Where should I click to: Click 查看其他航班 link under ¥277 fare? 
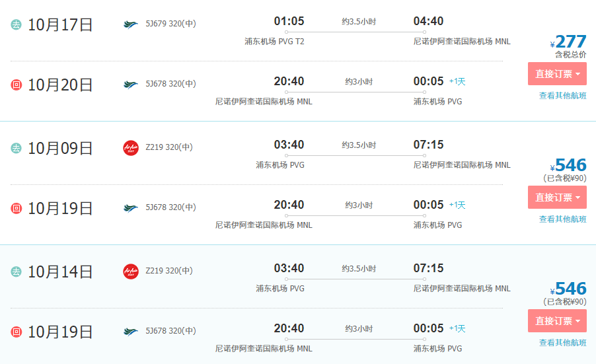pyautogui.click(x=562, y=95)
